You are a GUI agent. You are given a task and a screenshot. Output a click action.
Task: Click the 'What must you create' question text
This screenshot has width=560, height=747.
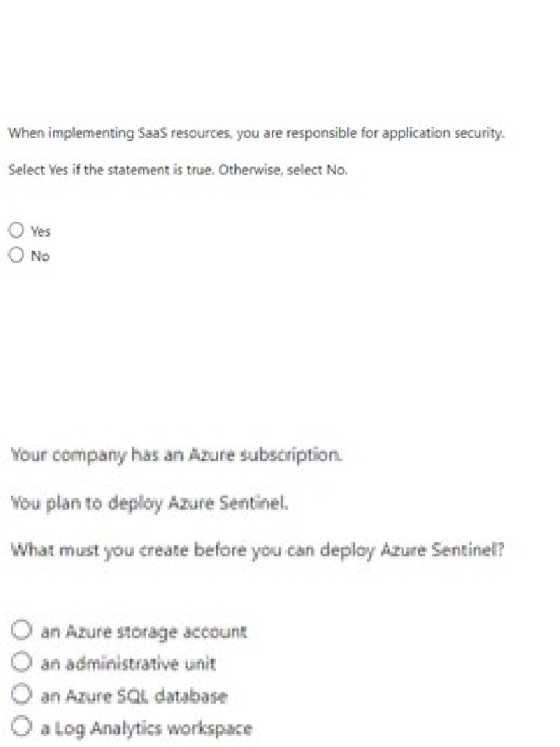pos(257,549)
